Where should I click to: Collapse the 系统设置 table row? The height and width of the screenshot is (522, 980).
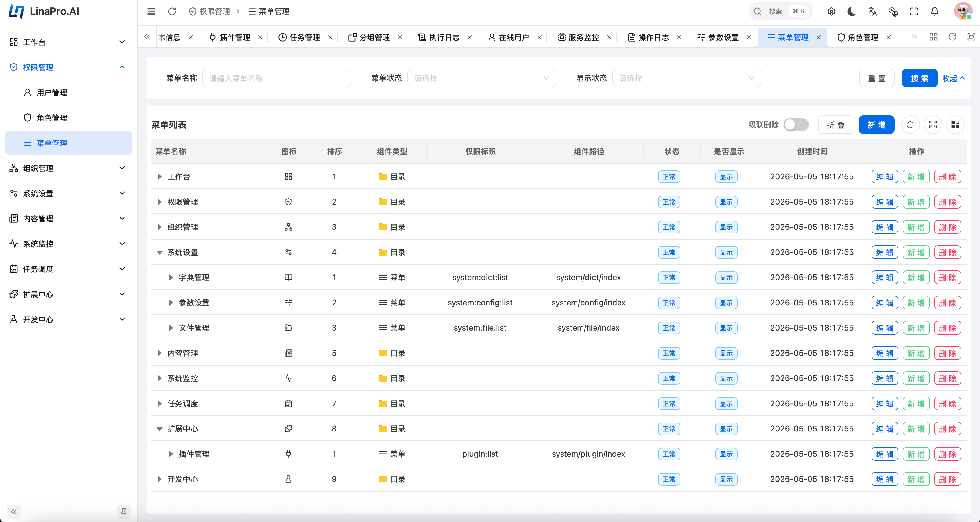tap(159, 252)
